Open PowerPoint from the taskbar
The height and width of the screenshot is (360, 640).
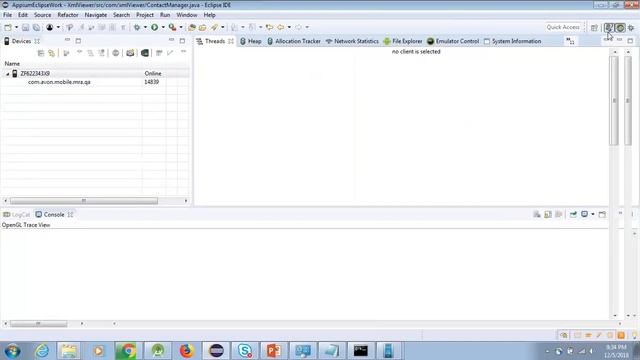274,351
